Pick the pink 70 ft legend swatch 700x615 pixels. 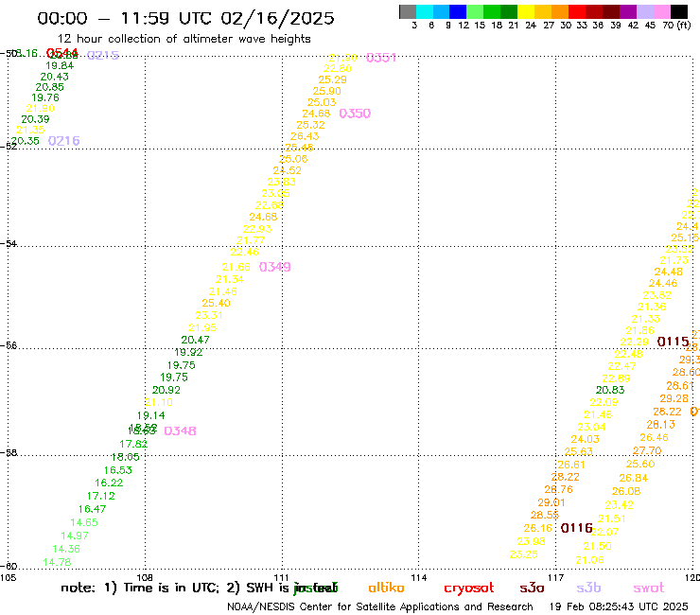pyautogui.click(x=661, y=11)
